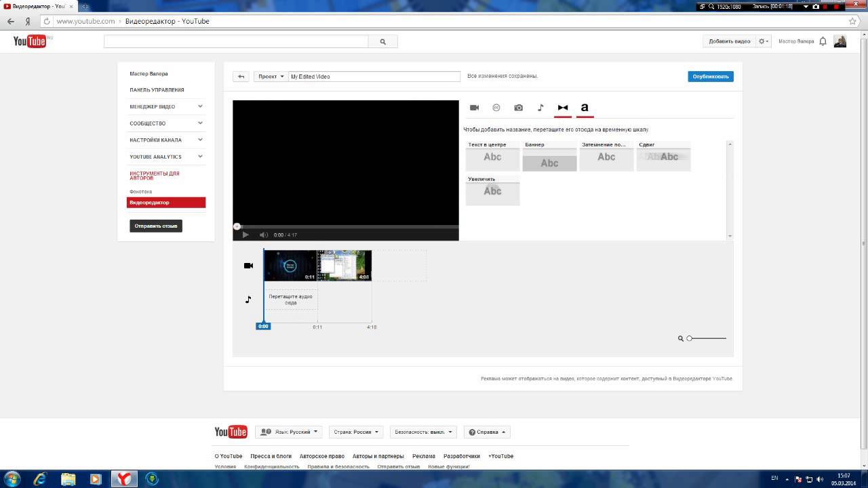Play the preview video

pos(245,235)
